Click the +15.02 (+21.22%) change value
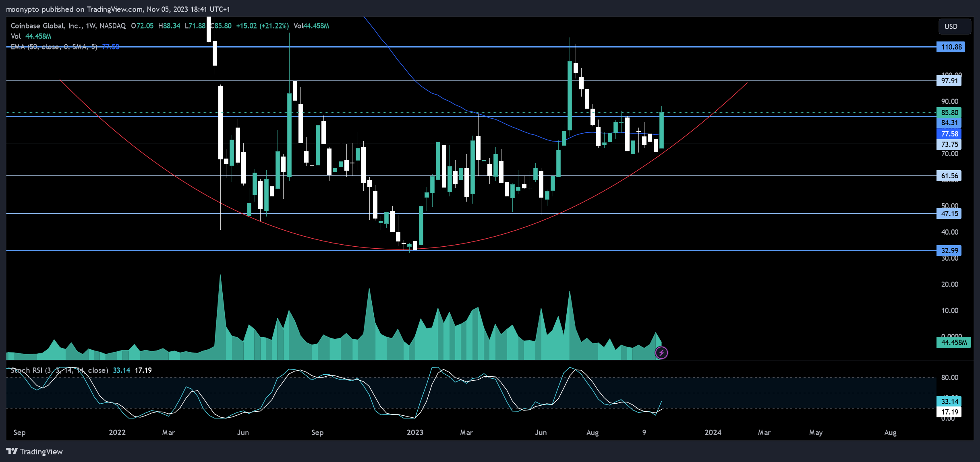This screenshot has width=980, height=462. [x=262, y=26]
